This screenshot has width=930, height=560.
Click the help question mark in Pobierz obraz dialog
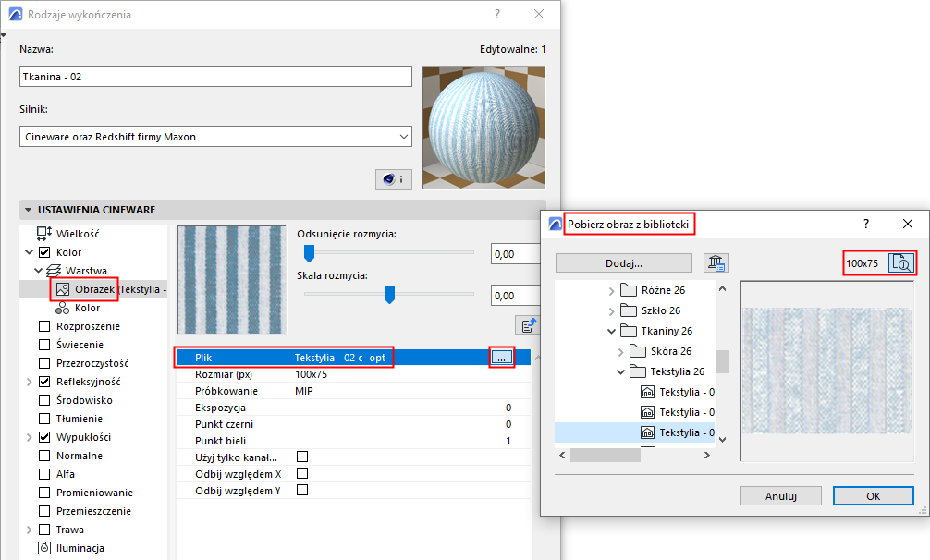coord(866,224)
